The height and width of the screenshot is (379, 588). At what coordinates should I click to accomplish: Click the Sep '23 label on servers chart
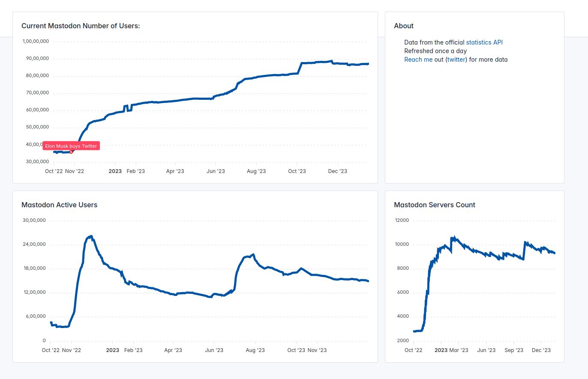(x=514, y=350)
